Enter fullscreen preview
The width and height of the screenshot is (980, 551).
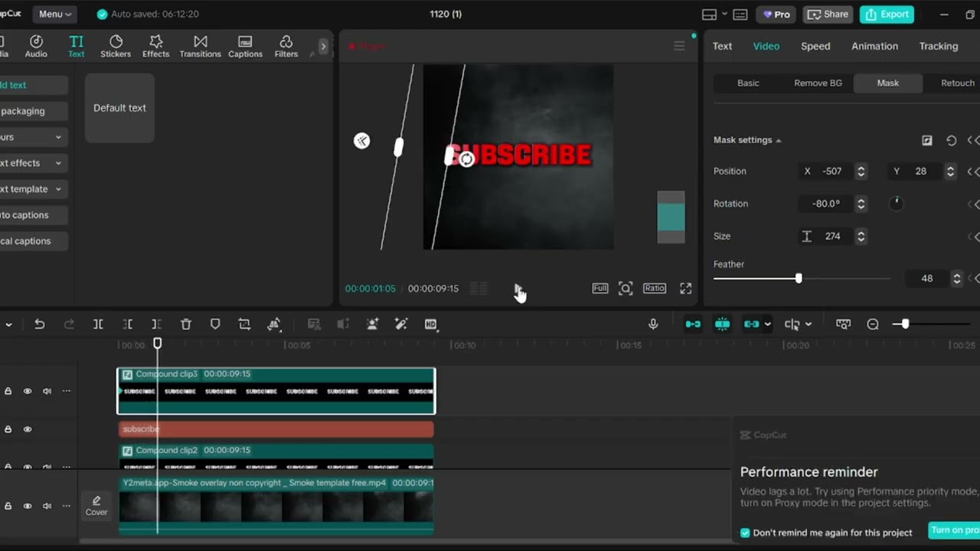tap(686, 289)
